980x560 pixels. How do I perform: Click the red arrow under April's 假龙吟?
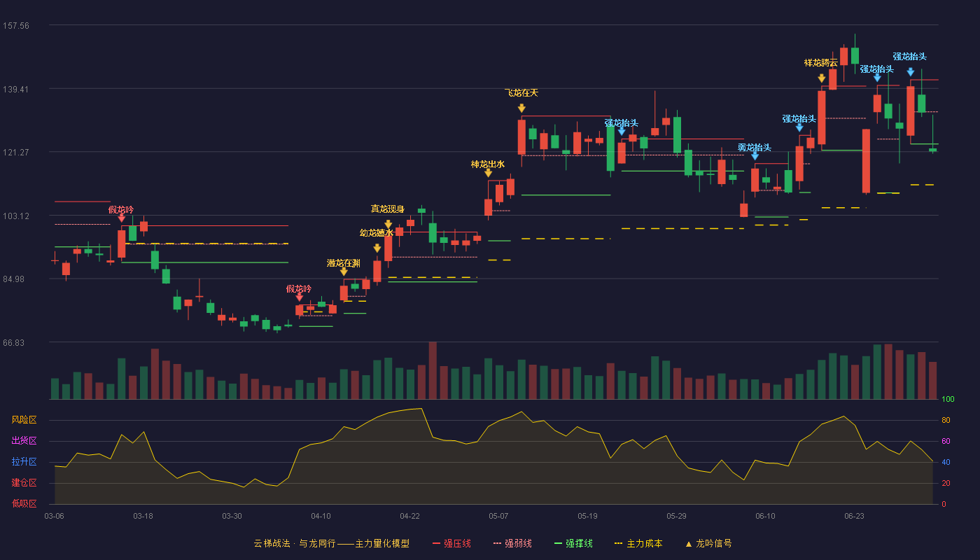tap(299, 297)
